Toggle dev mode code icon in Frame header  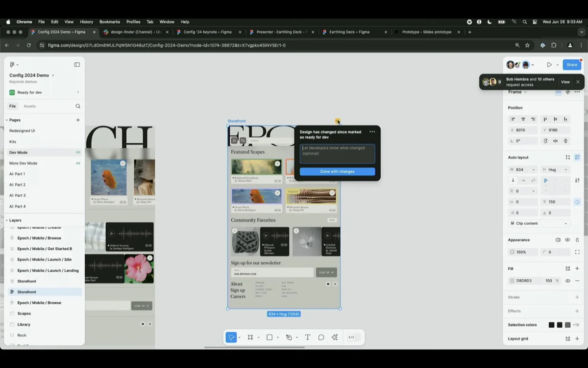tap(558, 92)
